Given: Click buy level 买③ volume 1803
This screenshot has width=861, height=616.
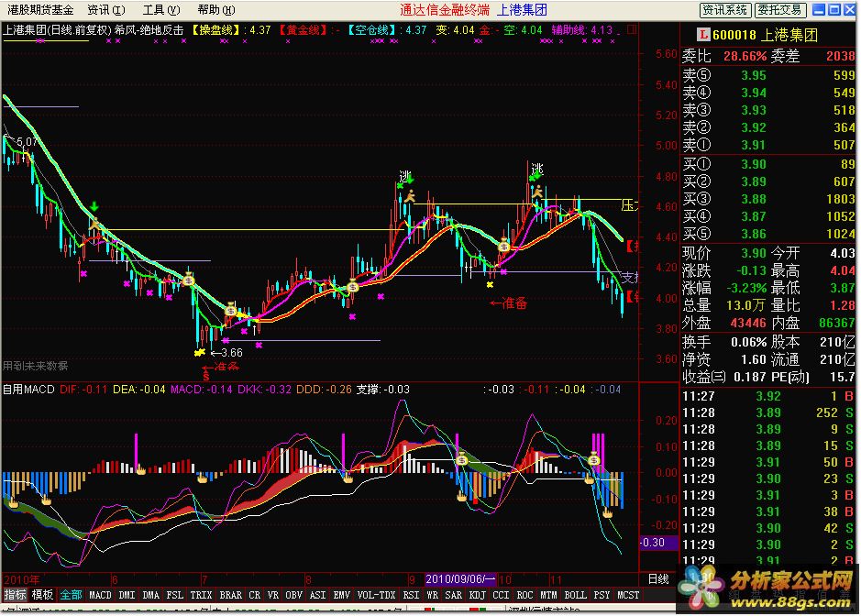Looking at the screenshot, I should [840, 199].
